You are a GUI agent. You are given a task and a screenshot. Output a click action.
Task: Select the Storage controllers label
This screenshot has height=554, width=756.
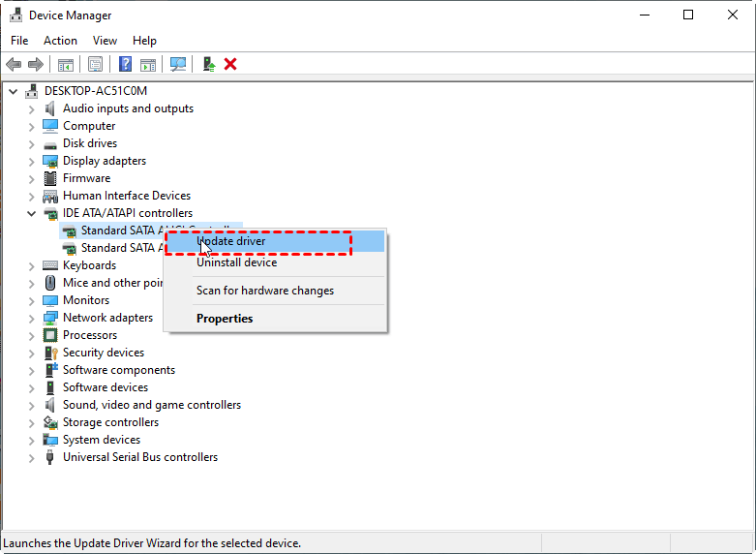[110, 422]
